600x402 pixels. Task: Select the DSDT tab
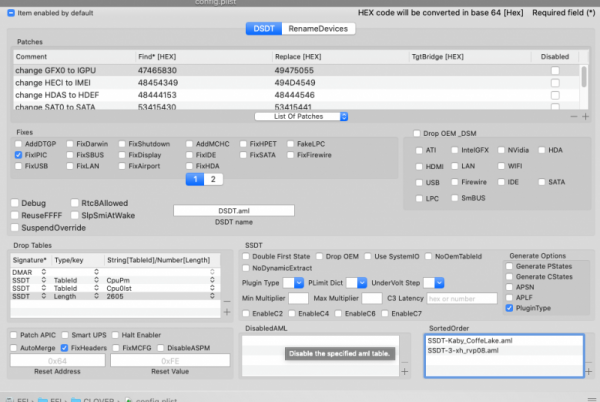point(262,29)
